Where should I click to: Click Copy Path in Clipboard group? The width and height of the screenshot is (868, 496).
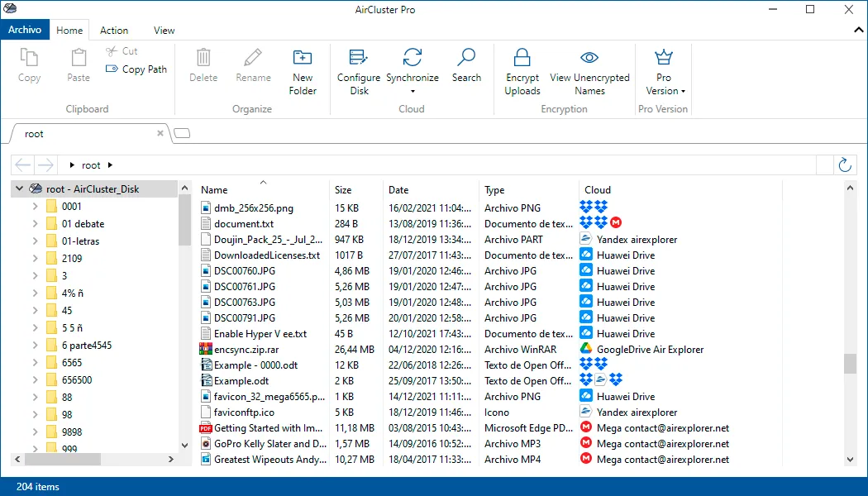(x=136, y=69)
